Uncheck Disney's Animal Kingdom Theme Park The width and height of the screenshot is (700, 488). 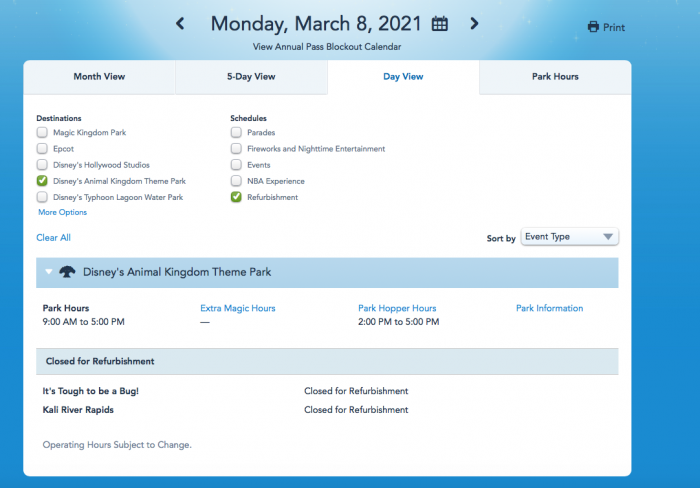click(x=42, y=181)
